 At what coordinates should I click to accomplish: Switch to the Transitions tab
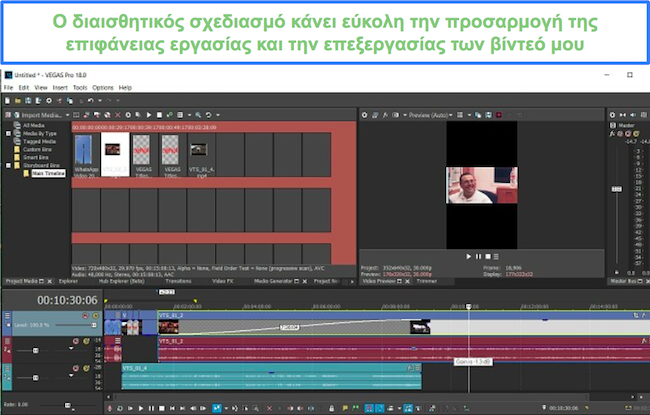point(178,281)
